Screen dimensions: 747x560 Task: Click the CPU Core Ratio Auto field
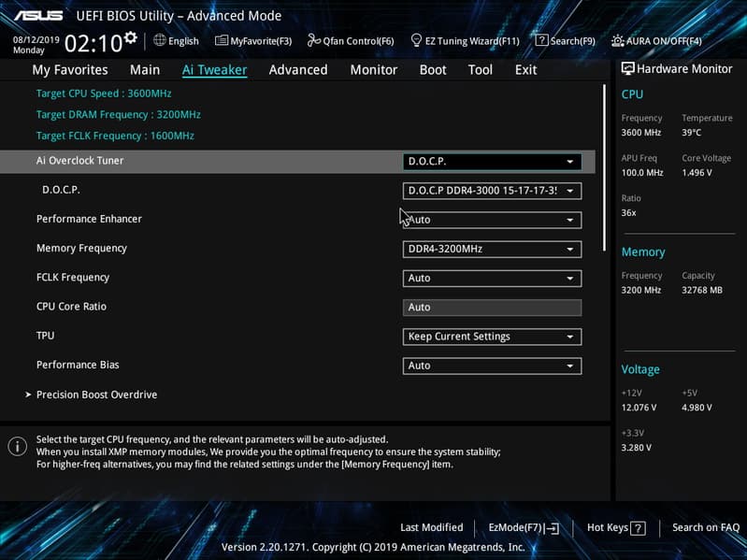[492, 308]
